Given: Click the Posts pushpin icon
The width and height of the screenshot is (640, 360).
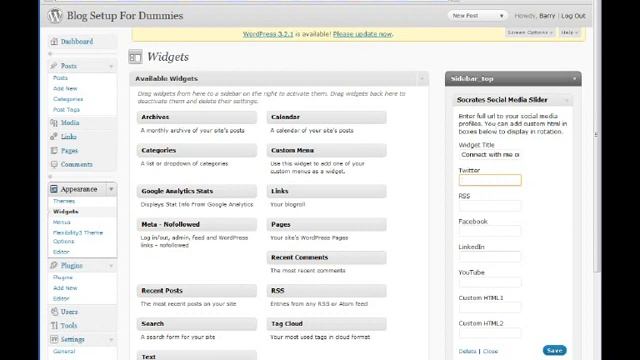Looking at the screenshot, I should click(54, 66).
